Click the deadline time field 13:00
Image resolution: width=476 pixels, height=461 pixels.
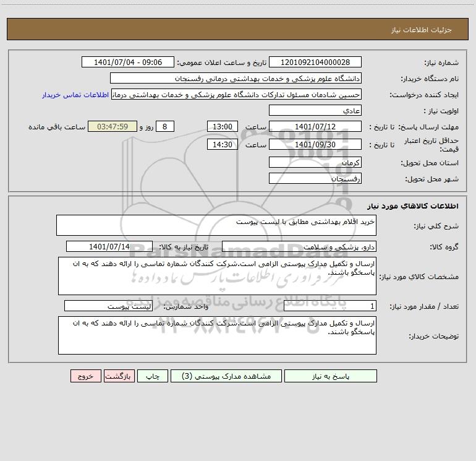[222, 126]
